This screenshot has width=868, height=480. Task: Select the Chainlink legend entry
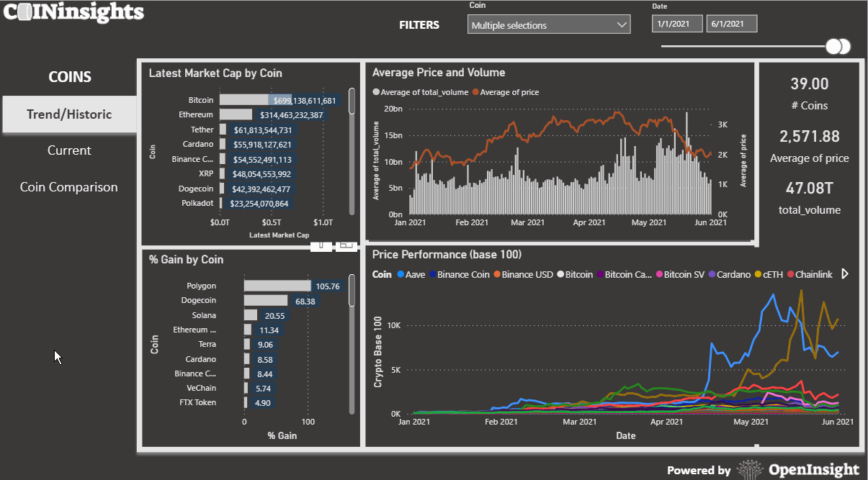pos(810,274)
